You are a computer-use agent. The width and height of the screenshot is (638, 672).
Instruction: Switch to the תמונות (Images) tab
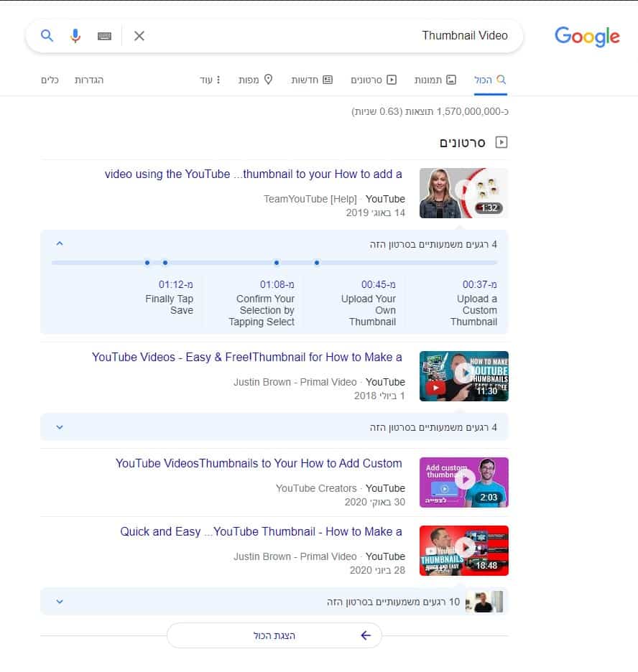(x=435, y=80)
